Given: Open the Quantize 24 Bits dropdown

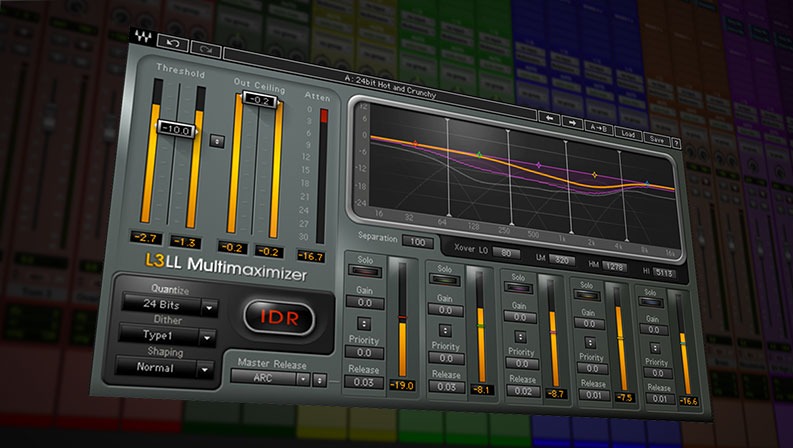Looking at the screenshot, I should (170, 305).
